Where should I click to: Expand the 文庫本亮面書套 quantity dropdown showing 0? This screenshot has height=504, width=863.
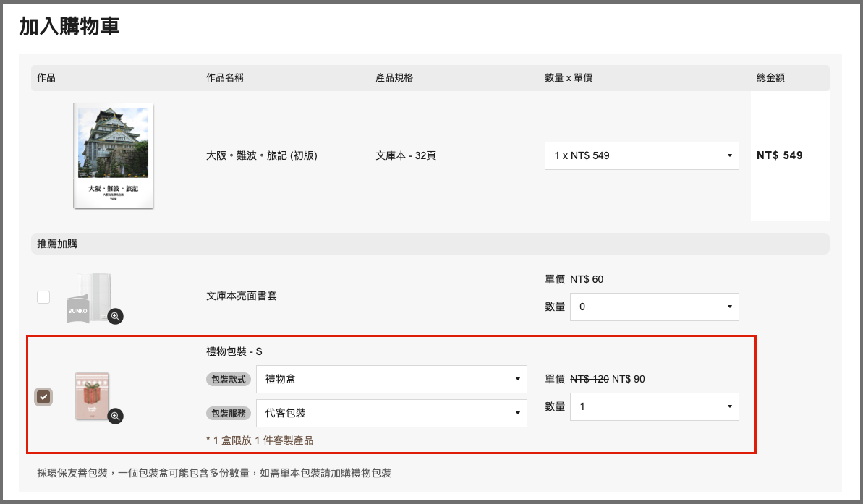pos(654,307)
